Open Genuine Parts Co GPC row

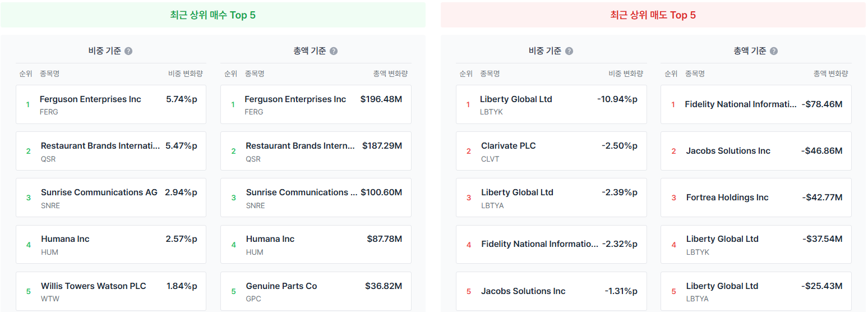[316, 291]
